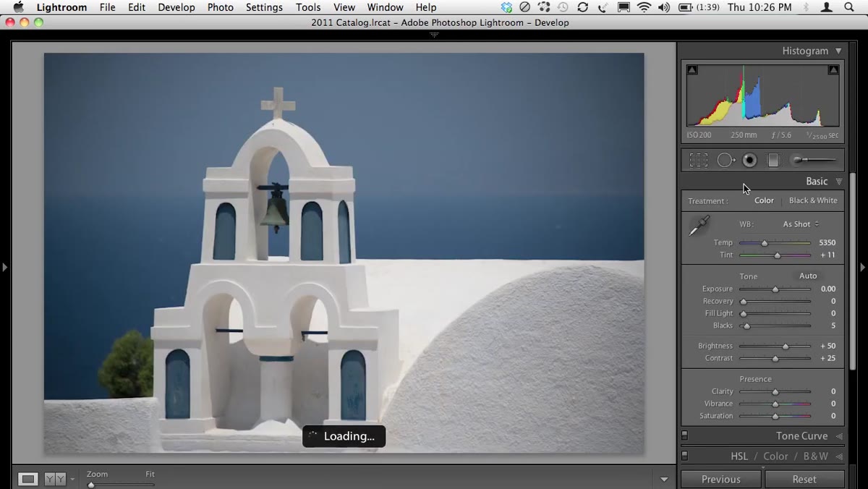Open the volume control menu bar icon
The image size is (868, 489).
click(664, 7)
